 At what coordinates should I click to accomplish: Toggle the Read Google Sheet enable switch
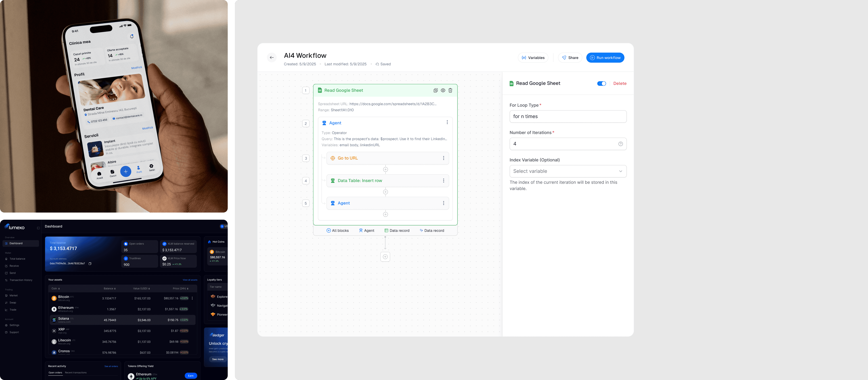pos(601,84)
